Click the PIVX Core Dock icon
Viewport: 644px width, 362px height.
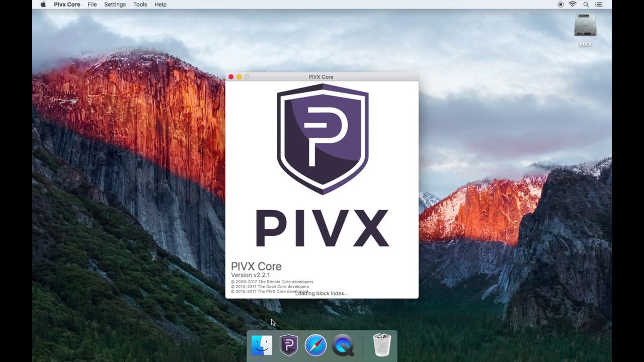[x=289, y=345]
